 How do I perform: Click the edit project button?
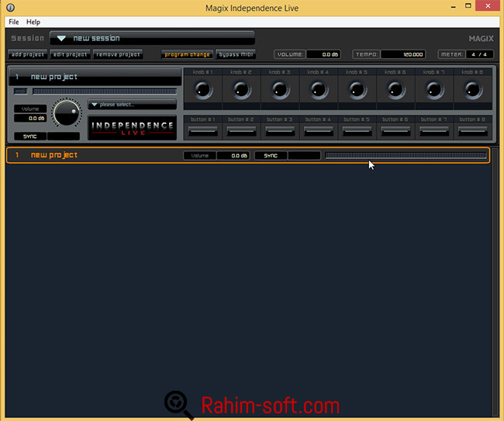point(70,54)
